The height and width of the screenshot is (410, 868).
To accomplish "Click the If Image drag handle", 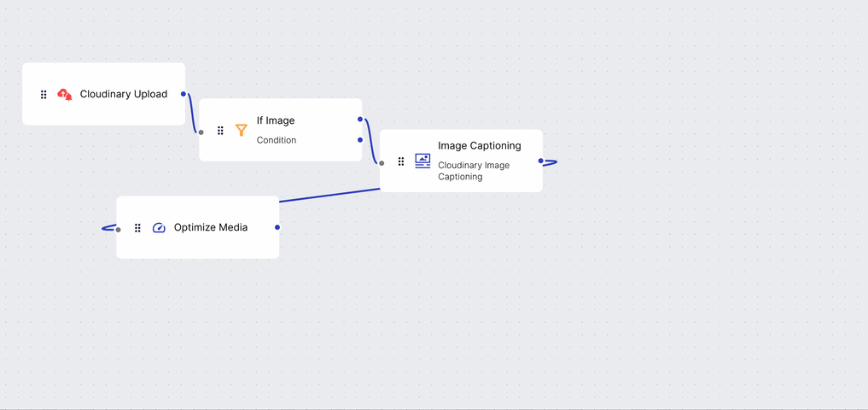I will click(220, 131).
